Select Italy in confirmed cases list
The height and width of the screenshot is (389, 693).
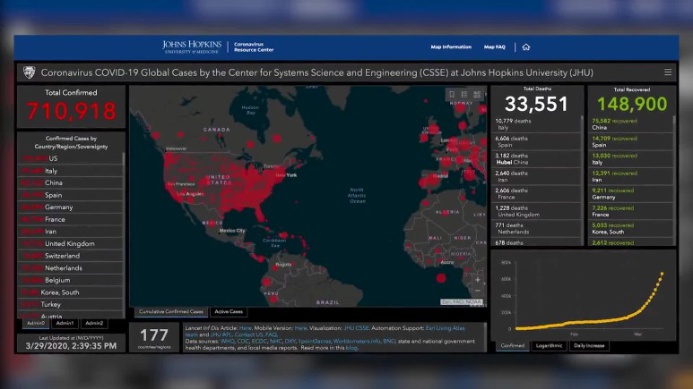[70, 171]
